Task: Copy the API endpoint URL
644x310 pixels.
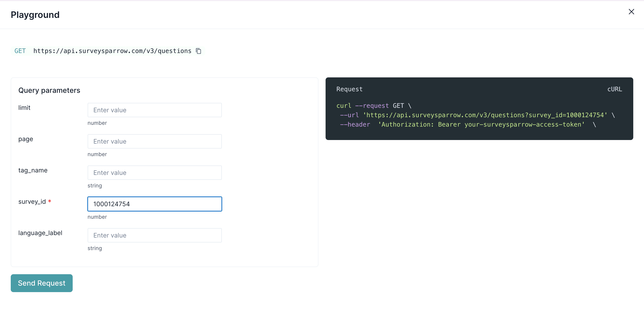Action: coord(199,51)
